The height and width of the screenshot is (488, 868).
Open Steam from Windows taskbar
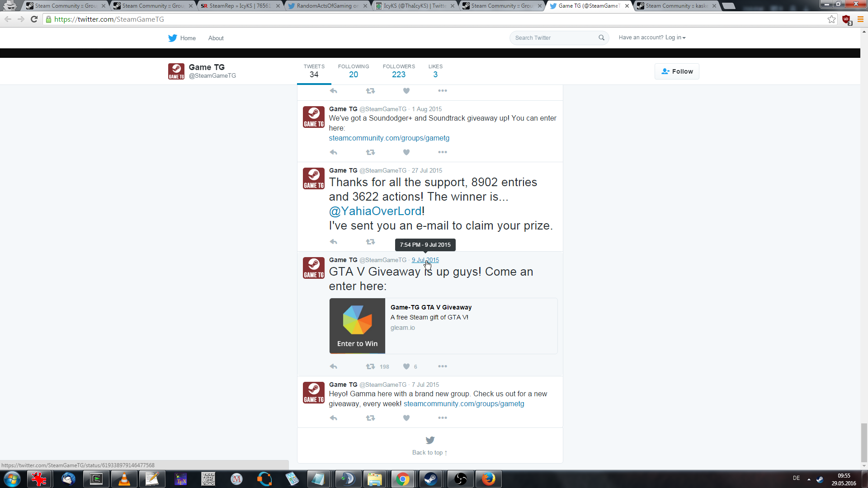[431, 479]
